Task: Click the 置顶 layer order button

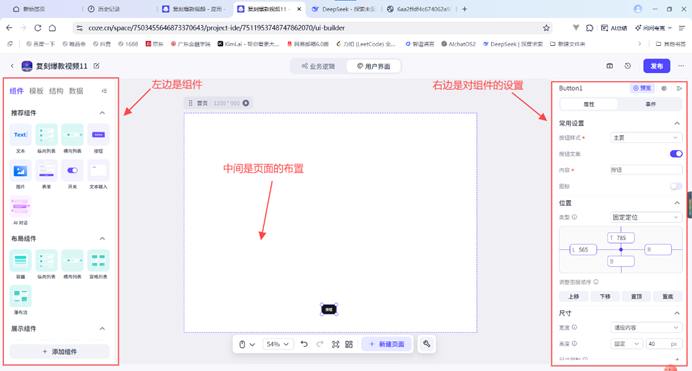Action: tap(636, 296)
